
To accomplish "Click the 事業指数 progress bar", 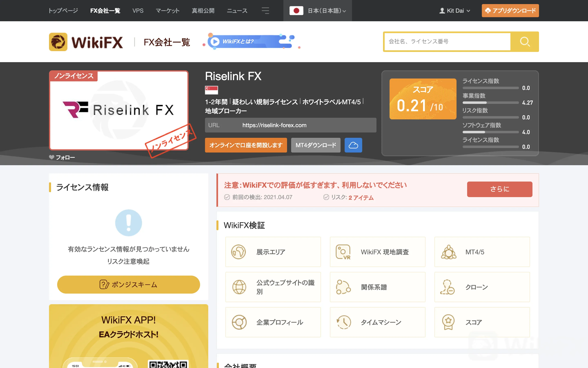I will pos(491,103).
